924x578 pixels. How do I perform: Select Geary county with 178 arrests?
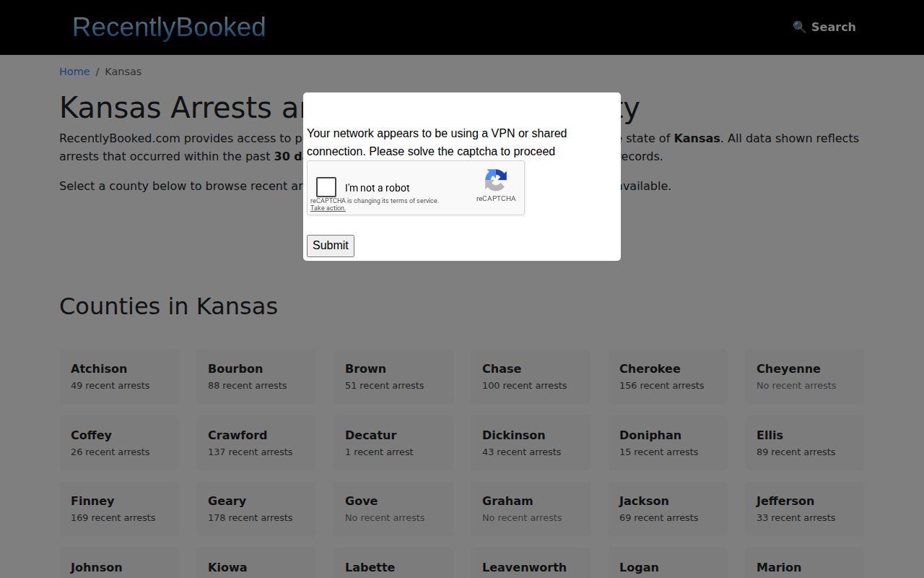[256, 509]
